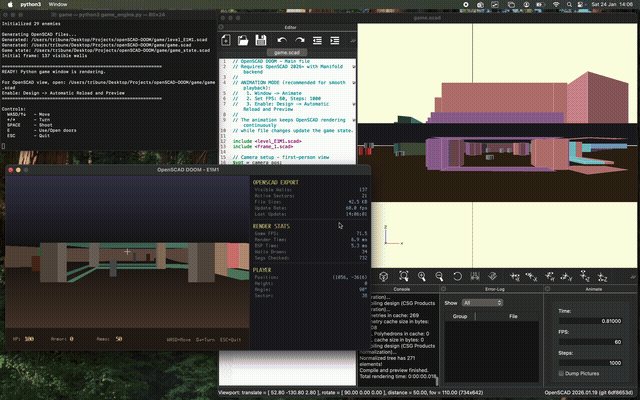This screenshot has height=400, width=640.
Task: Click the first toolbar icon below the 3D view
Action: pos(383,276)
